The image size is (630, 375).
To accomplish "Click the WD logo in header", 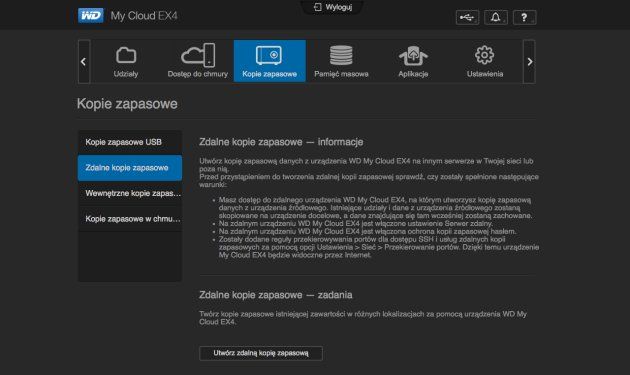I will 91,16.
